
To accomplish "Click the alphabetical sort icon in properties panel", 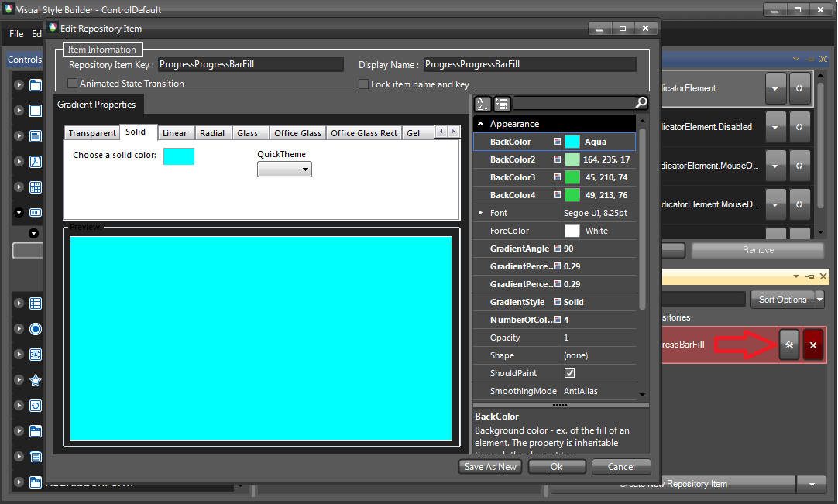I will 482,103.
